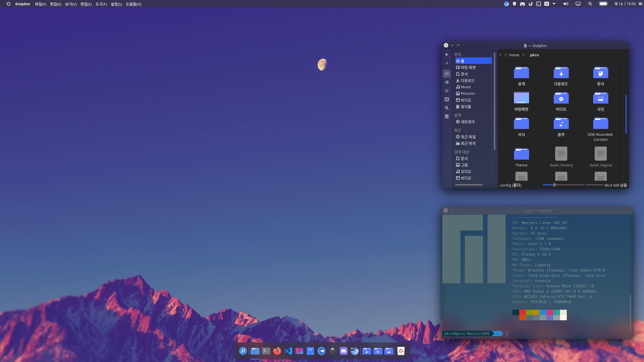The image size is (644, 362).
Task: Open Music in the Places panel
Action: [x=473, y=87]
